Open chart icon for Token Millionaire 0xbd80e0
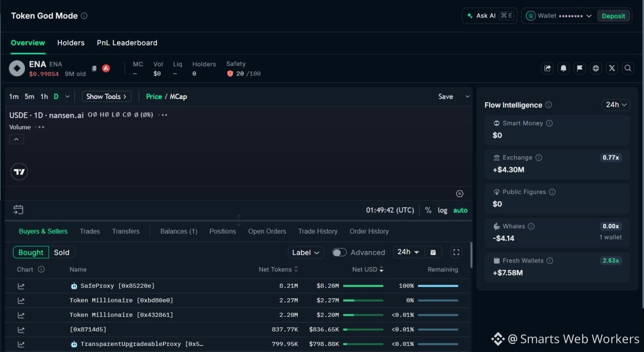The width and height of the screenshot is (644, 352). tap(21, 301)
